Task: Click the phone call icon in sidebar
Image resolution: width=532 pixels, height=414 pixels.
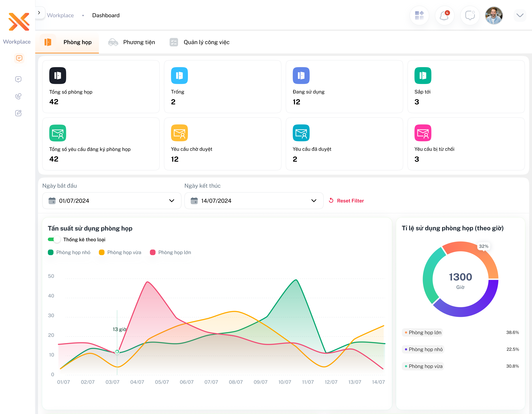Action: (x=18, y=96)
